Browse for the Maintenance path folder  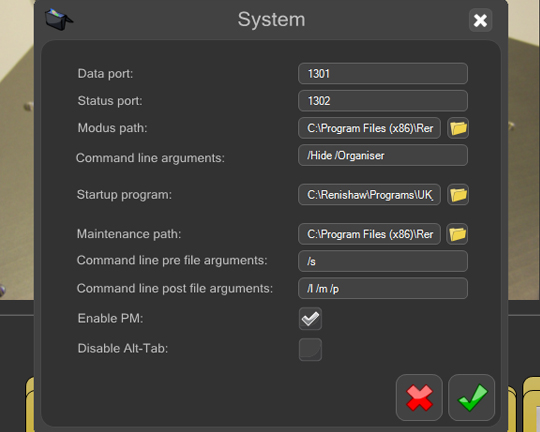[457, 234]
